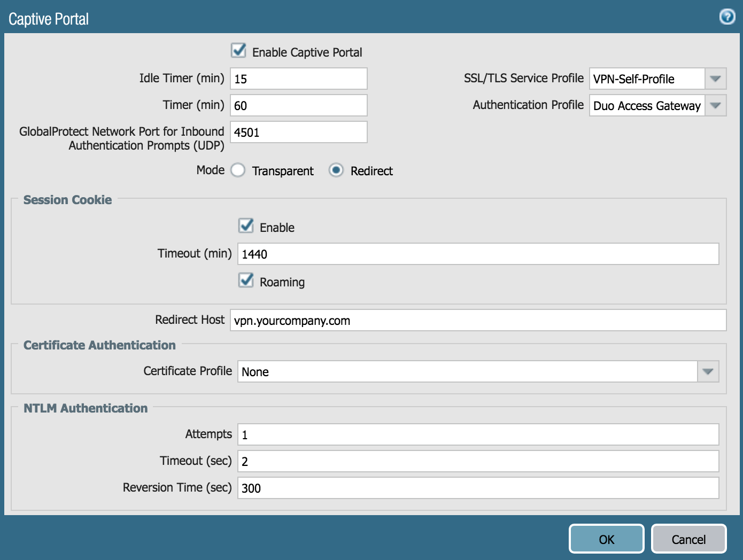
Task: Select the Redirect Host value vpn.yourcompany.com
Action: coord(478,320)
